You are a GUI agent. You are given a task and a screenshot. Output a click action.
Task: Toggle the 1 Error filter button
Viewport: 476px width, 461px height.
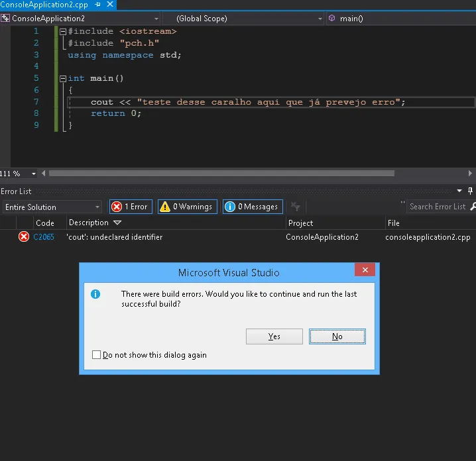tap(131, 207)
